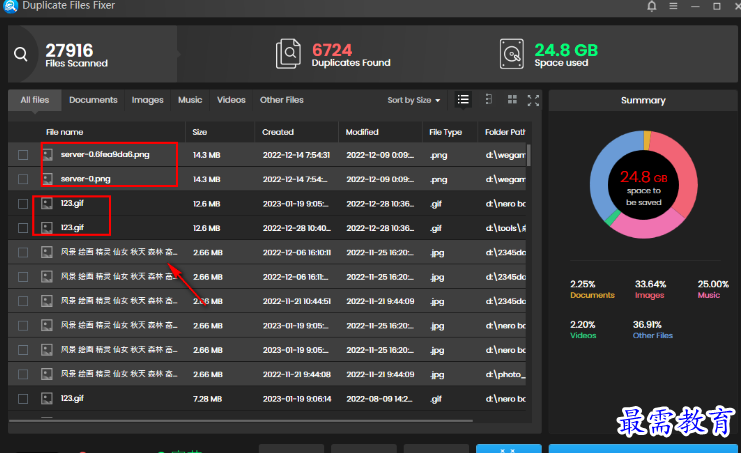Image resolution: width=741 pixels, height=453 pixels.
Task: Sort by the File Type column header
Action: (x=446, y=132)
